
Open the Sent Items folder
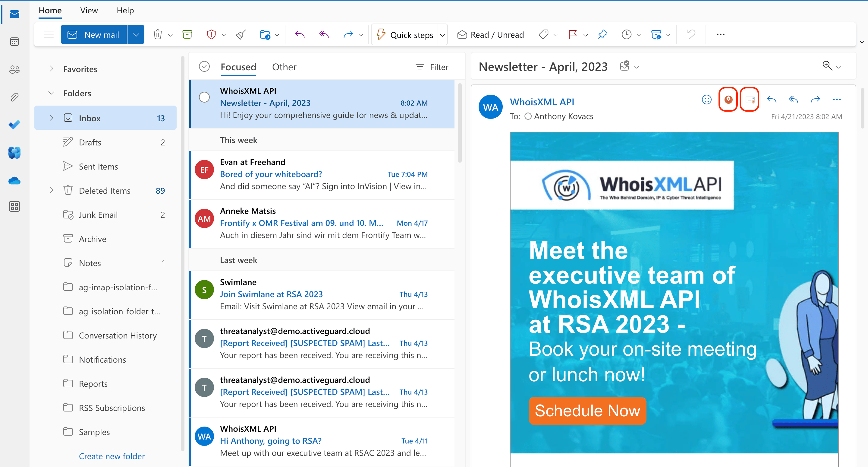click(x=105, y=167)
